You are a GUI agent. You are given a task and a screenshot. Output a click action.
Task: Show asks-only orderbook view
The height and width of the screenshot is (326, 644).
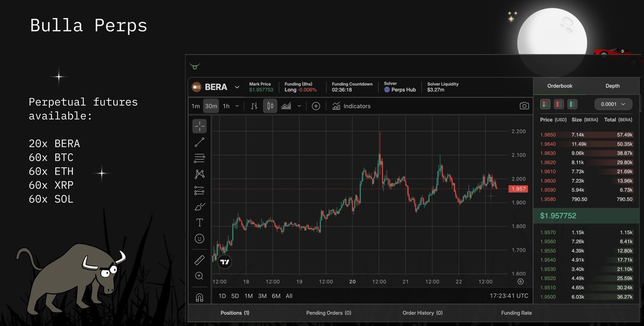(x=559, y=104)
